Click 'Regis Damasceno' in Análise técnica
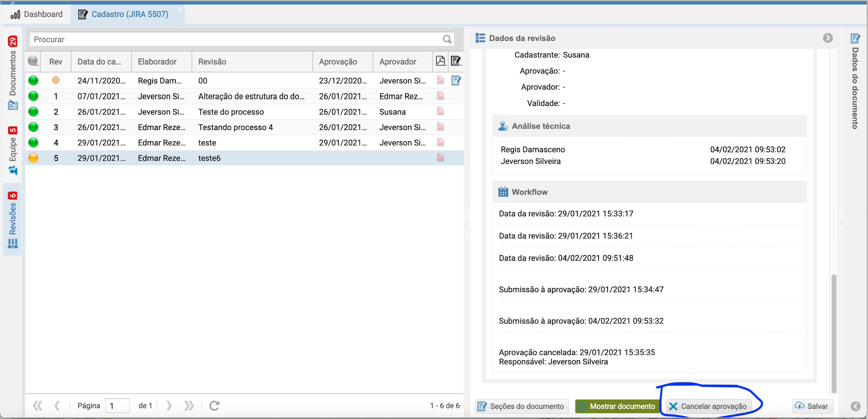Viewport: 868px width, 419px height. click(532, 150)
